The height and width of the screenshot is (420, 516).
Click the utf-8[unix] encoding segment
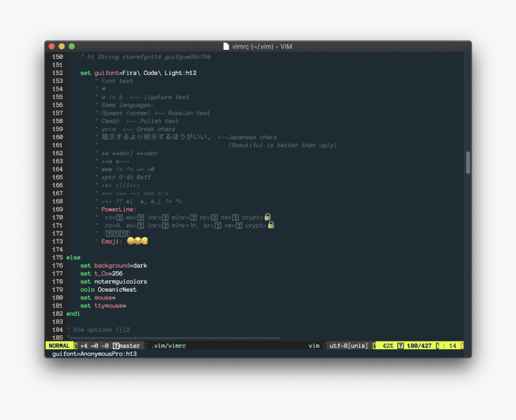click(348, 346)
